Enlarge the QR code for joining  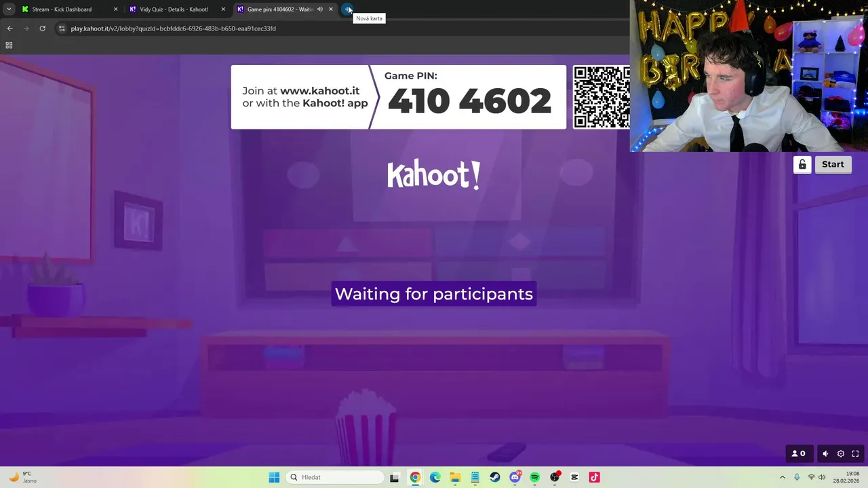coord(601,97)
